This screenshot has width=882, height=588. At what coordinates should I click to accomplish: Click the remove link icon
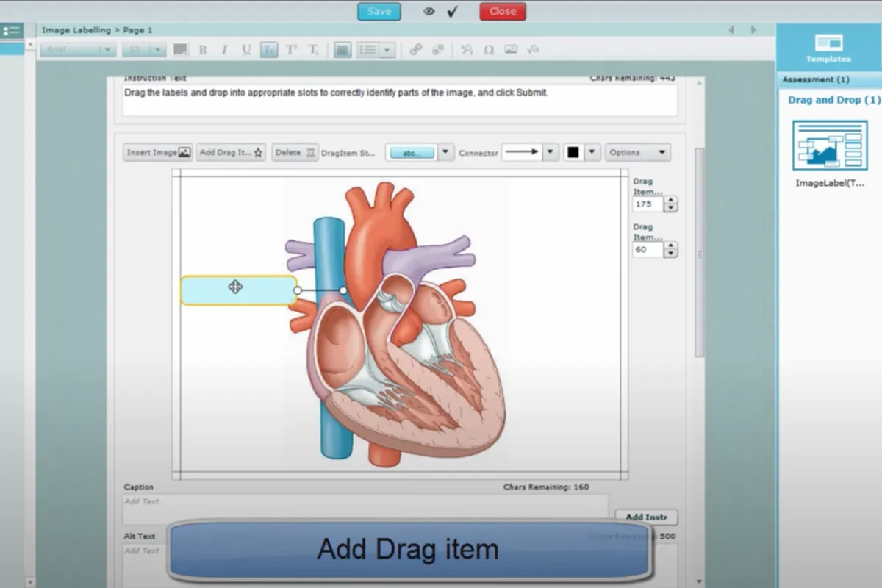click(x=438, y=49)
